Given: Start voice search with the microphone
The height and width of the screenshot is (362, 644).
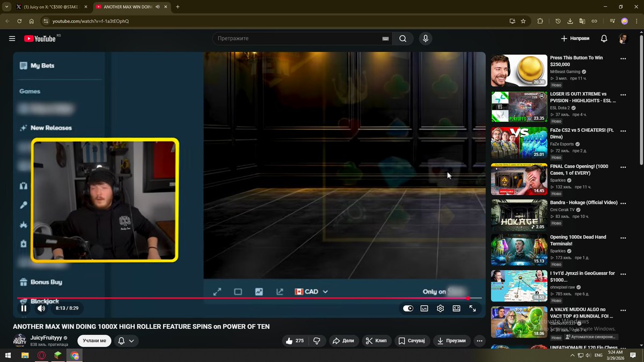Looking at the screenshot, I should [426, 39].
